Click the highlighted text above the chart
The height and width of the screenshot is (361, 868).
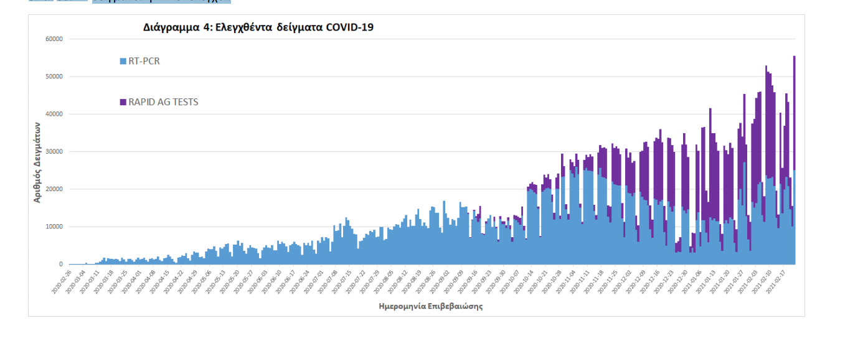(161, 1)
